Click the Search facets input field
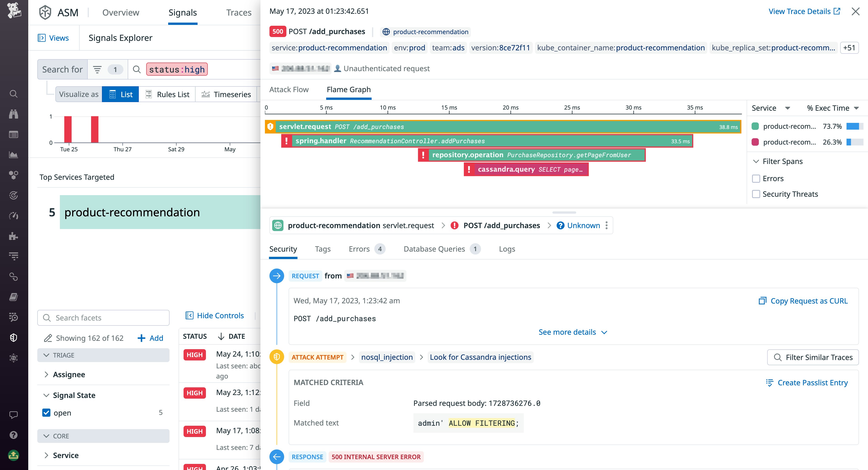Screen dimensions: 868x470 (103, 318)
